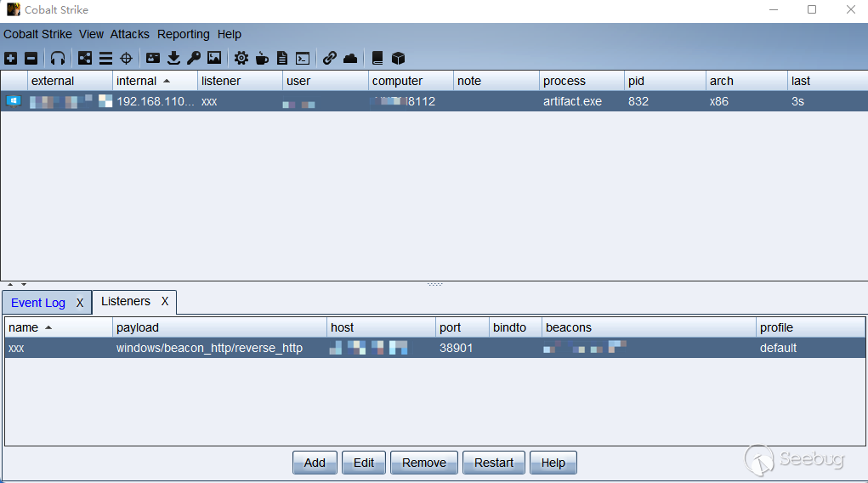Click the plus icon to connect to team server
Image resolution: width=868 pixels, height=483 pixels.
(10, 59)
